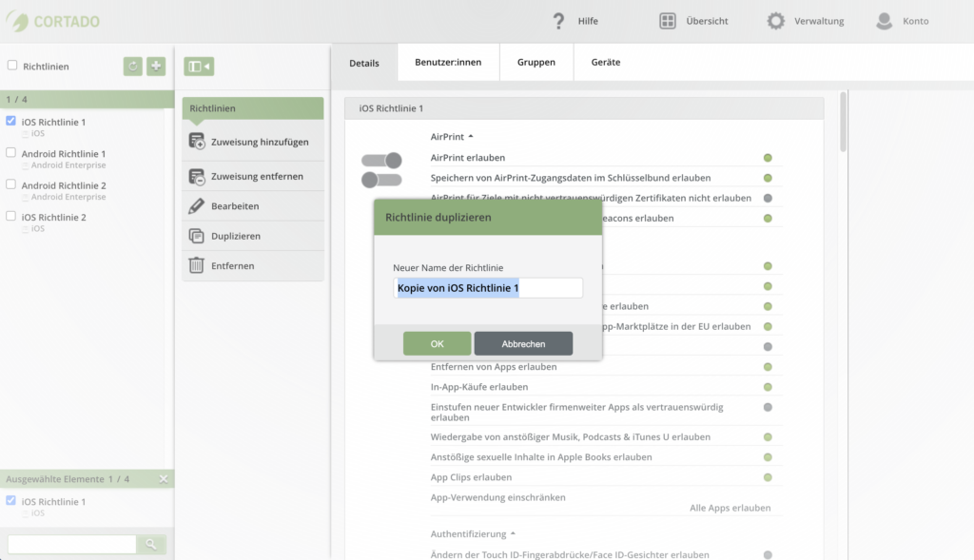974x560 pixels.
Task: Click Anstößige sexuelle Inhalte in Apple Books erlauben
Action: [x=541, y=457]
